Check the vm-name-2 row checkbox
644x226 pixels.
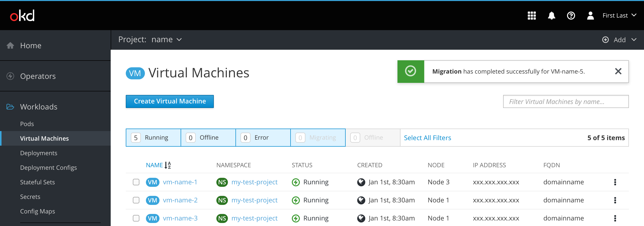point(136,200)
